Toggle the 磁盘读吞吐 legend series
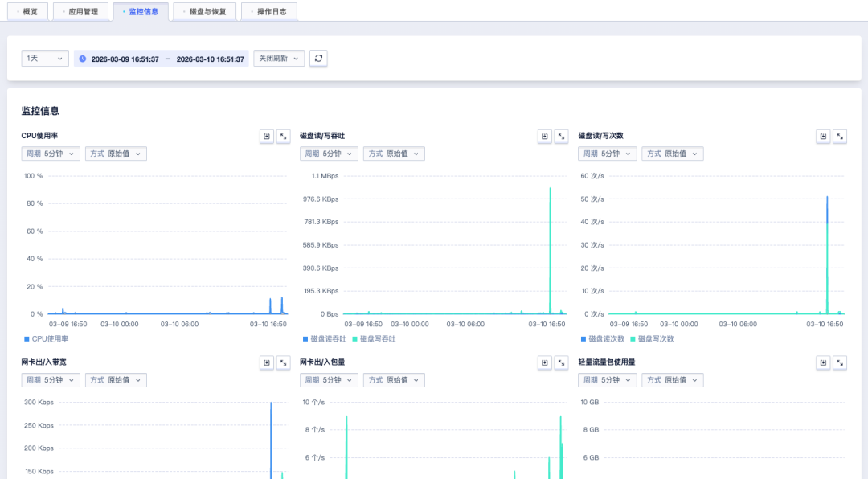Viewport: 868px width, 479px height. 325,339
